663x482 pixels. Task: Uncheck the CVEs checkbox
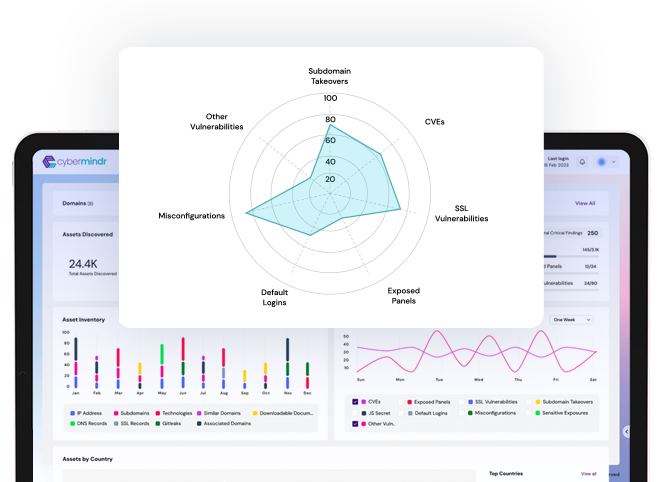353,401
